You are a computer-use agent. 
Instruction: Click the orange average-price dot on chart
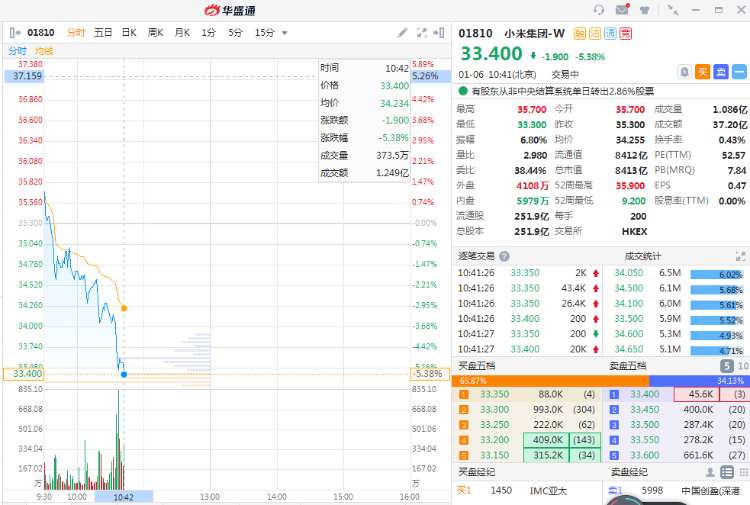[124, 308]
